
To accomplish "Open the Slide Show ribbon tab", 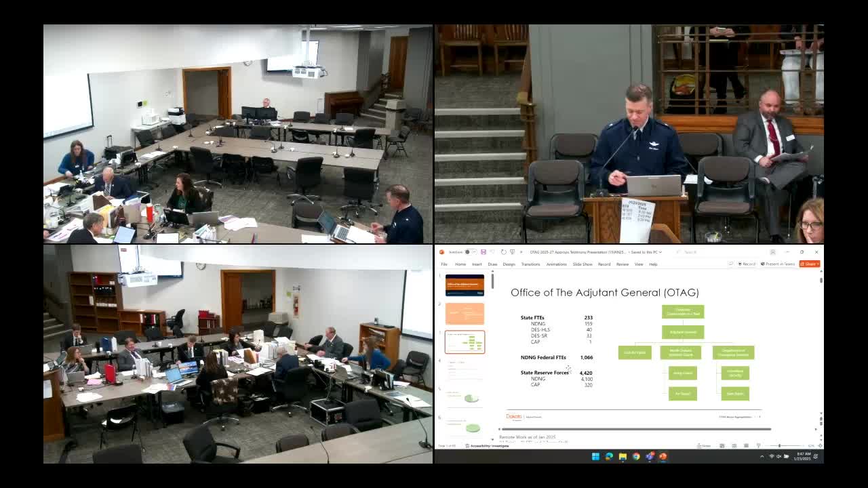I will pyautogui.click(x=583, y=264).
